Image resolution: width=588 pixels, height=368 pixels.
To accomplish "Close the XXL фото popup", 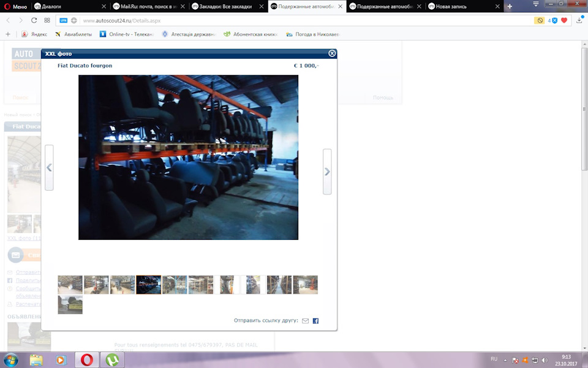I will [332, 53].
